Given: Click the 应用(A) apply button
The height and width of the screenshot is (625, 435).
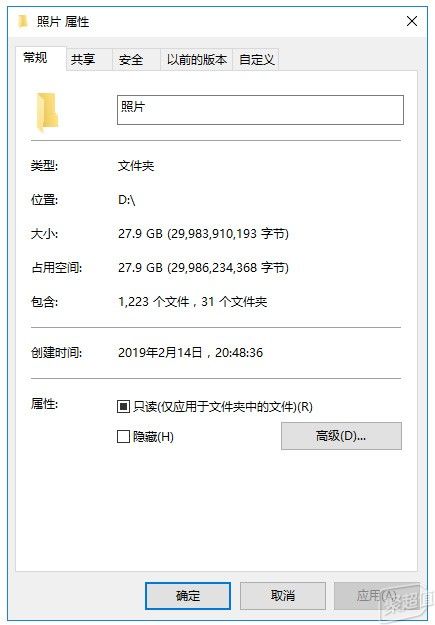Looking at the screenshot, I should (x=376, y=596).
